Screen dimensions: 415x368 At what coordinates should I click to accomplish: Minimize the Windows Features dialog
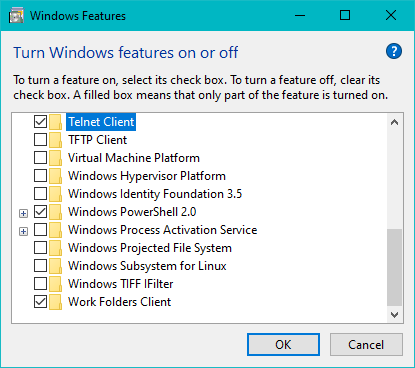[x=300, y=15]
